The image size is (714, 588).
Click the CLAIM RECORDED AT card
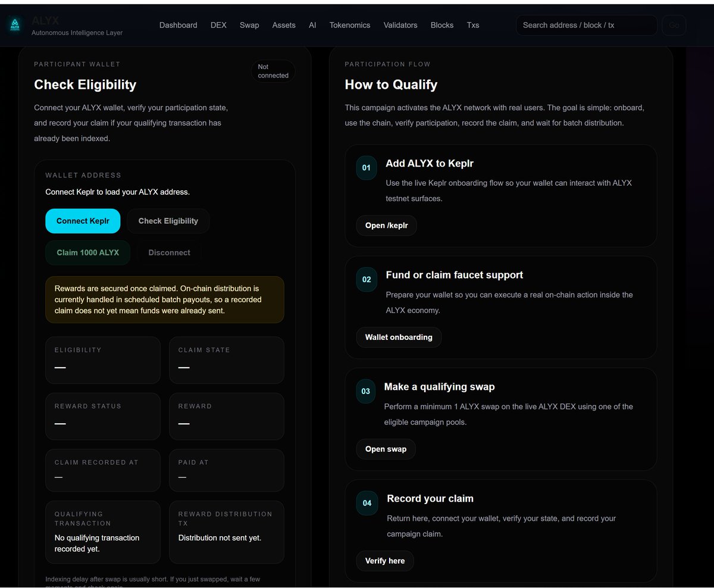point(103,470)
